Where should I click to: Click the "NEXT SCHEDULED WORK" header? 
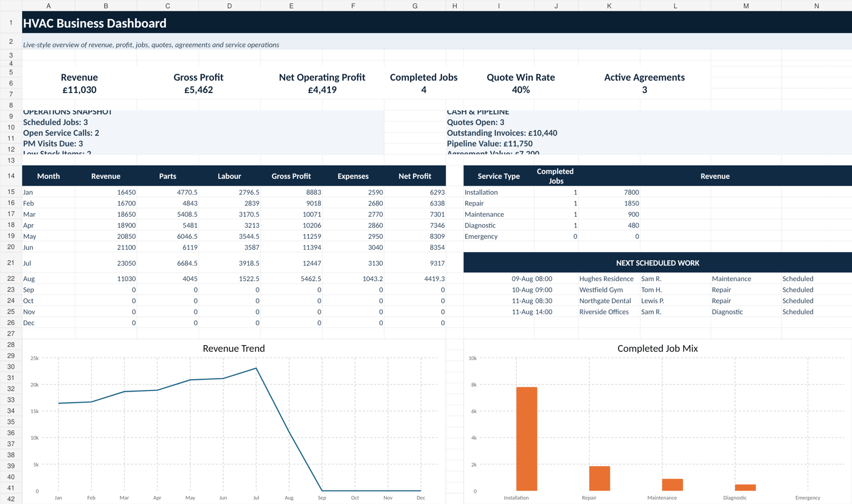pyautogui.click(x=658, y=263)
